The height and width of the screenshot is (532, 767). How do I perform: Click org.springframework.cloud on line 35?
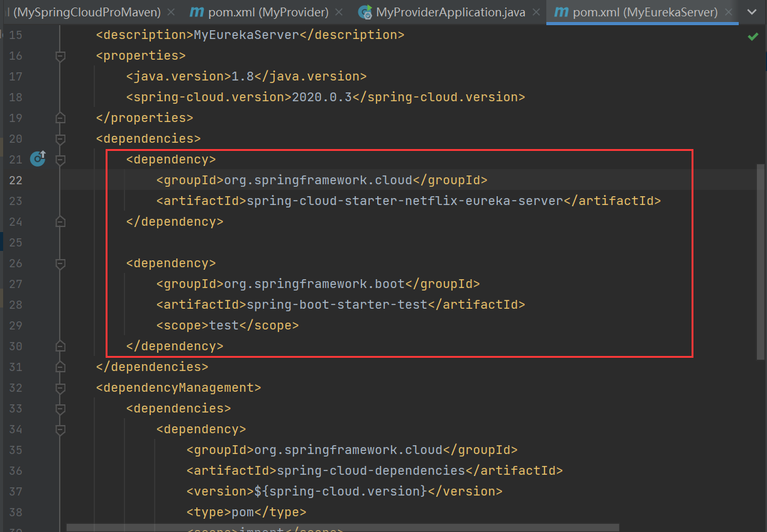[x=348, y=450]
